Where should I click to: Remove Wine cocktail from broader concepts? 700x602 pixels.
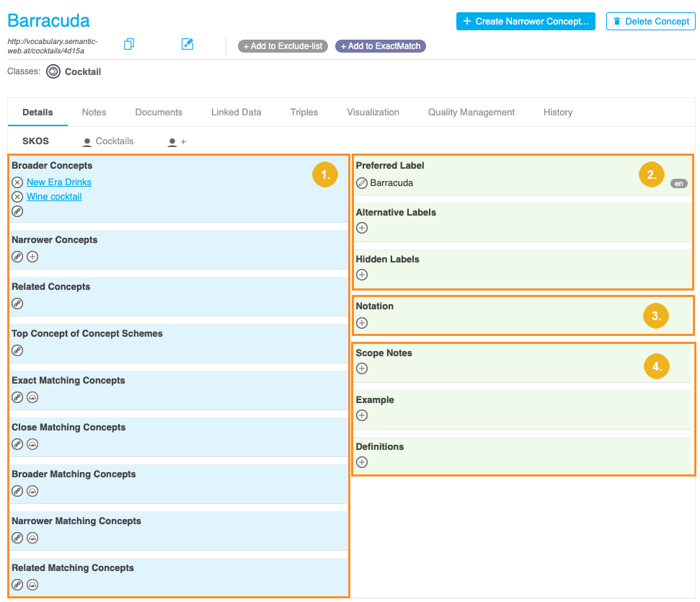[17, 197]
